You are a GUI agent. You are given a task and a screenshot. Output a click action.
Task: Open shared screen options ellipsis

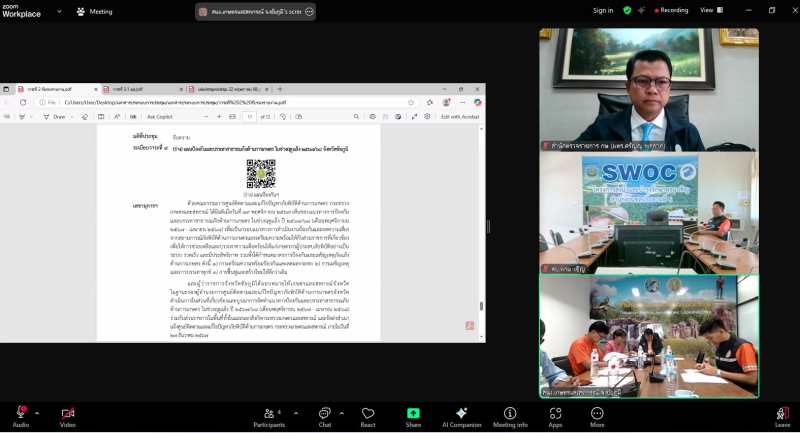coord(309,12)
